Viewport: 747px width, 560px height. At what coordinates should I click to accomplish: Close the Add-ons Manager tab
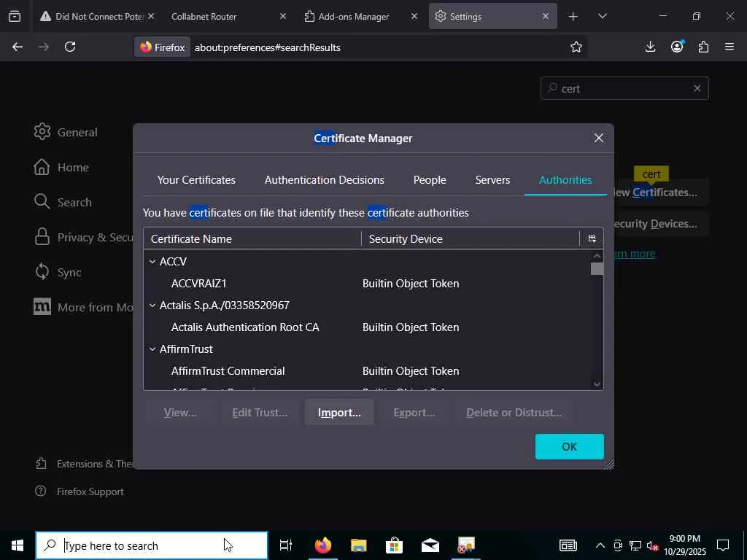click(x=414, y=16)
